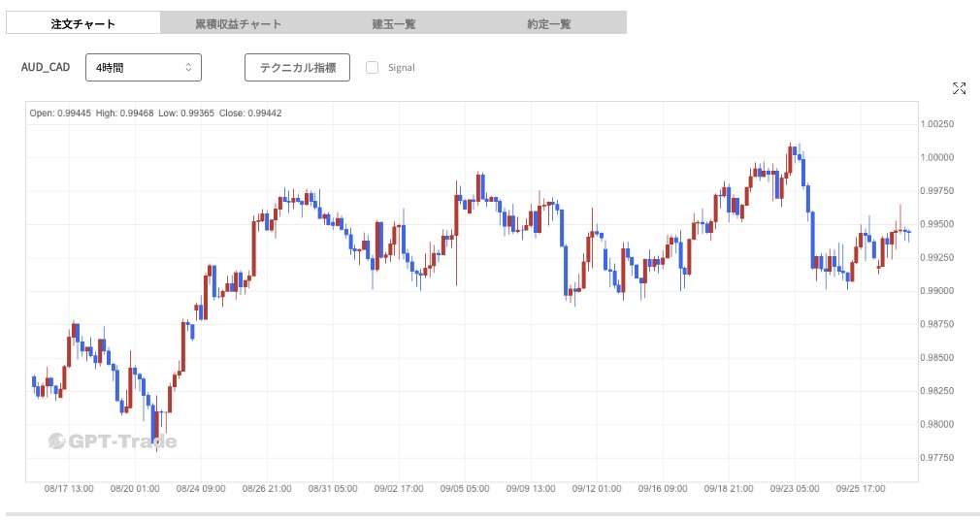Click the 08/31 05:00 time label

point(333,489)
